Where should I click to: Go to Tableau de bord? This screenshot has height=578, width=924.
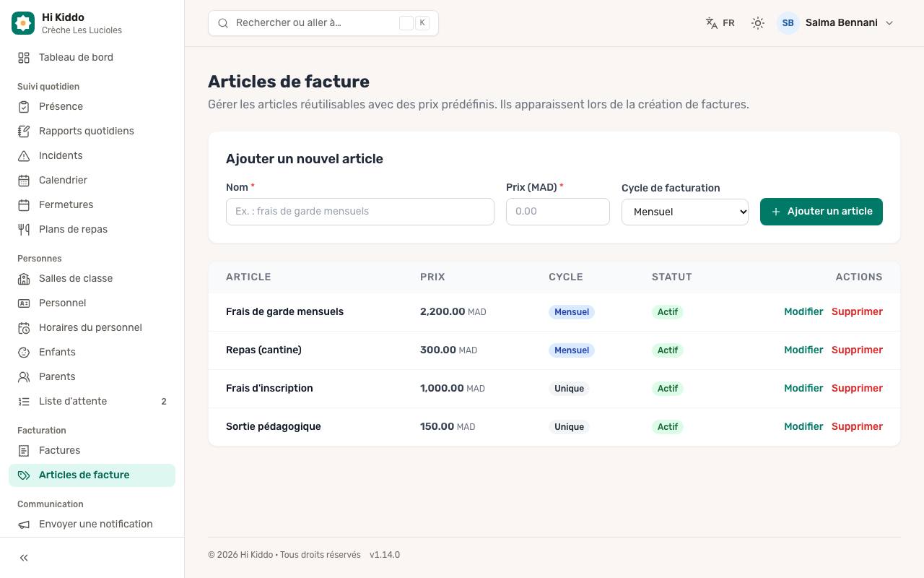(92, 58)
